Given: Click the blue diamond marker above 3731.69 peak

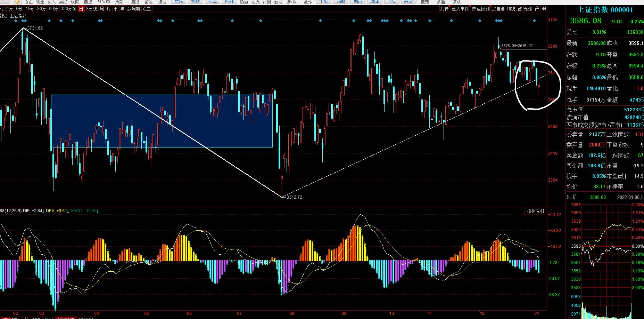Looking at the screenshot, I should coord(24,21).
